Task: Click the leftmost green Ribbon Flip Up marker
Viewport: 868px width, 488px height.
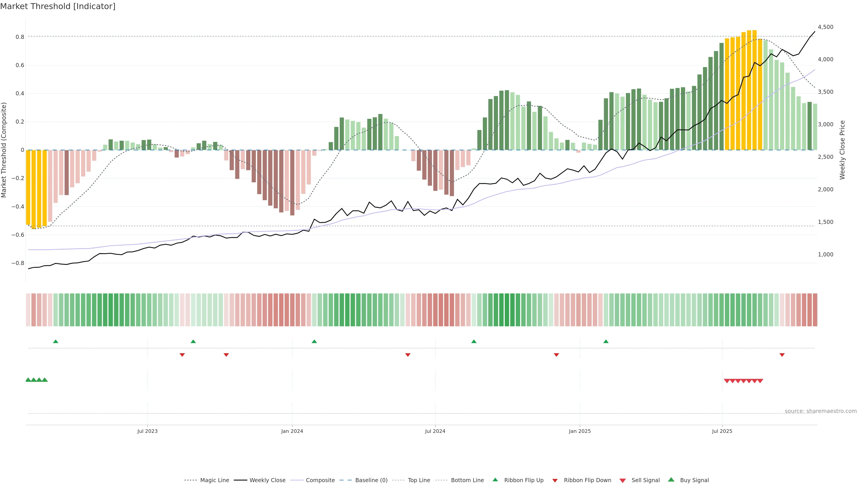Action: click(x=56, y=342)
